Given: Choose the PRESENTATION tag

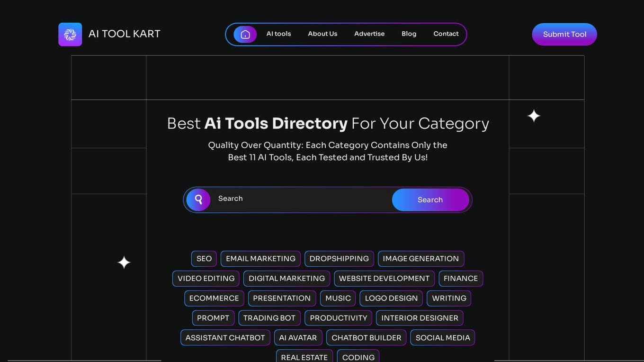Looking at the screenshot, I should tap(282, 299).
